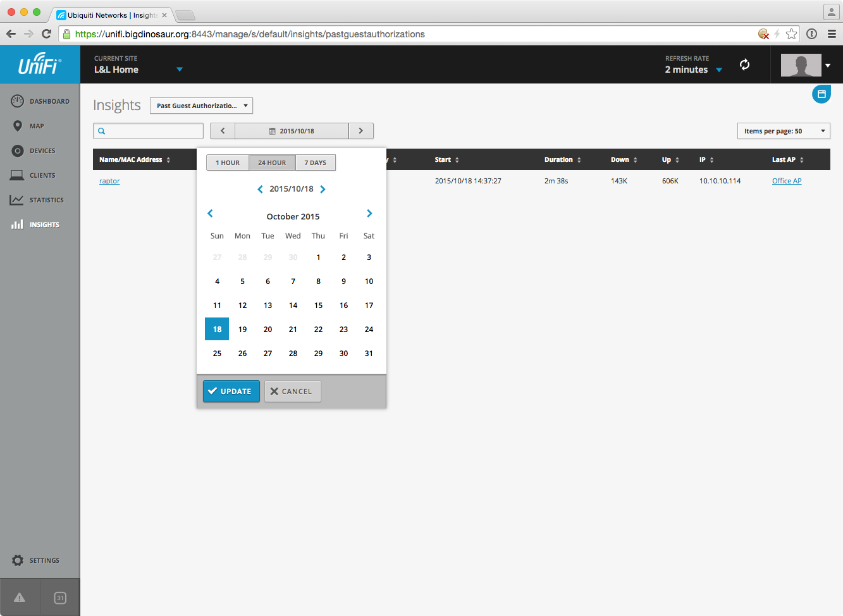Open the Past Guest Authorizations dropdown
Viewport: 843px width, 616px height.
pos(201,106)
